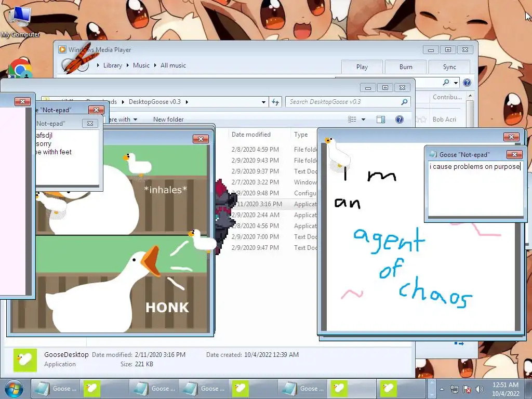Select row dated 2/8/2020 4:59 PM

click(273, 149)
